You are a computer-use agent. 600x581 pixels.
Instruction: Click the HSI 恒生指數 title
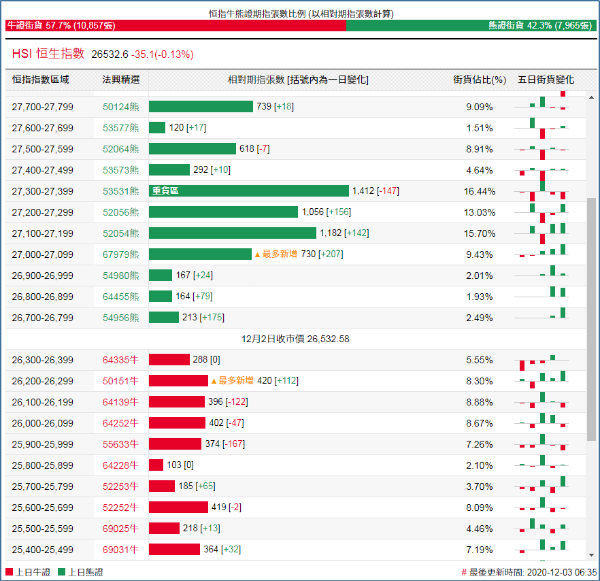(48, 54)
